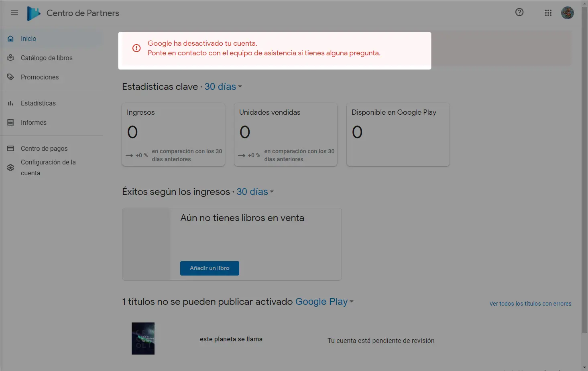This screenshot has height=371, width=588.
Task: Click the Informes report icon
Action: pyautogui.click(x=11, y=122)
